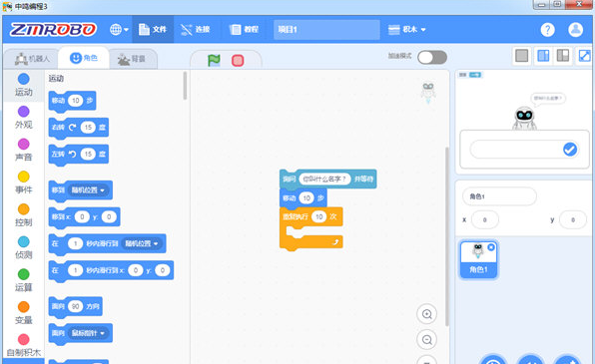Image resolution: width=595 pixels, height=364 pixels.
Task: Select the 变量 variables category
Action: pyautogui.click(x=24, y=313)
